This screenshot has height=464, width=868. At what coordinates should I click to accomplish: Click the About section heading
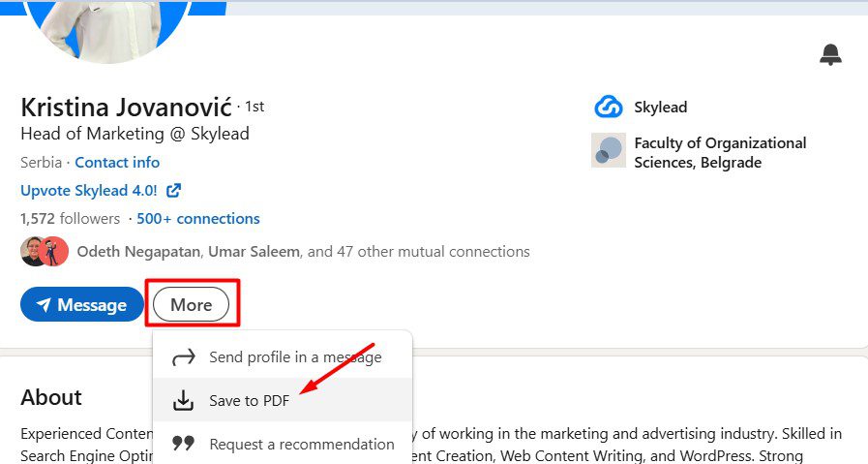pos(51,397)
